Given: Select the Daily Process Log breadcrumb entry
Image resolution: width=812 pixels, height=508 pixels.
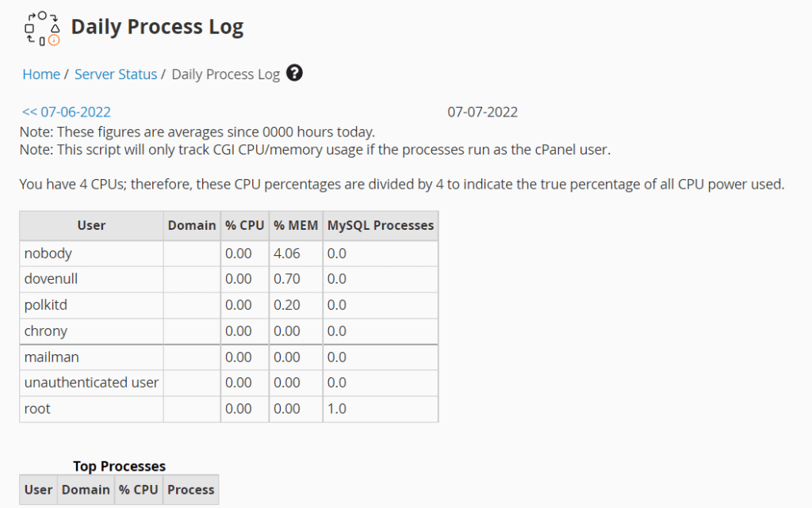Looking at the screenshot, I should [x=225, y=74].
